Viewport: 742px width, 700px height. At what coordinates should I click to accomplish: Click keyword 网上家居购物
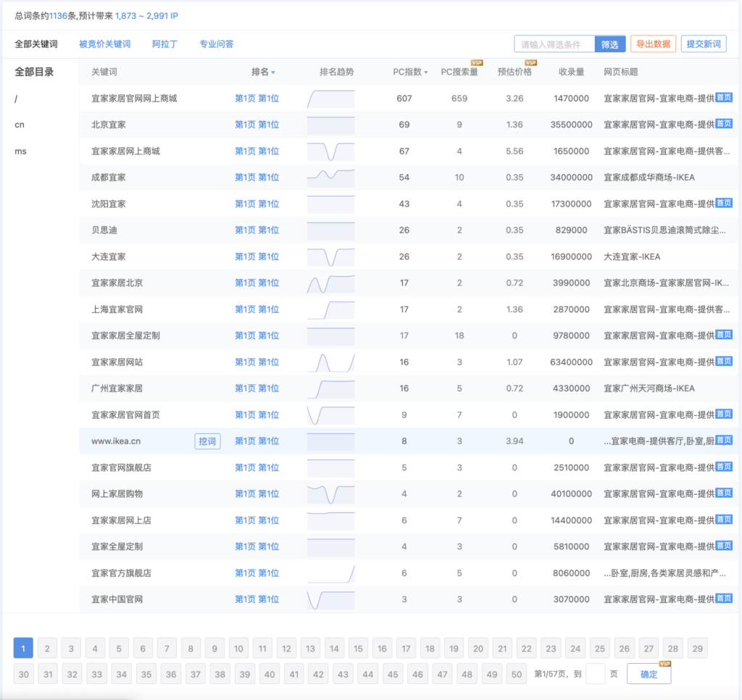(x=117, y=493)
